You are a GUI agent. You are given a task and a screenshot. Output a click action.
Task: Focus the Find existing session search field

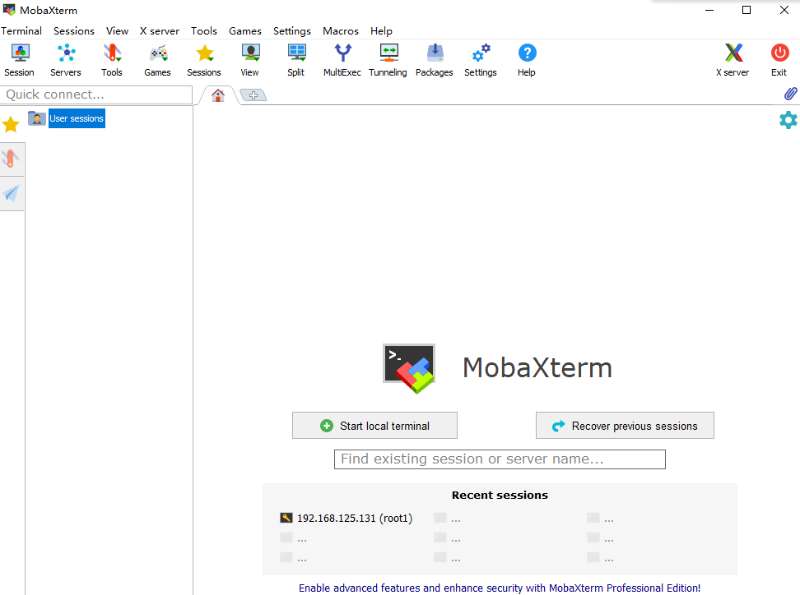[500, 459]
